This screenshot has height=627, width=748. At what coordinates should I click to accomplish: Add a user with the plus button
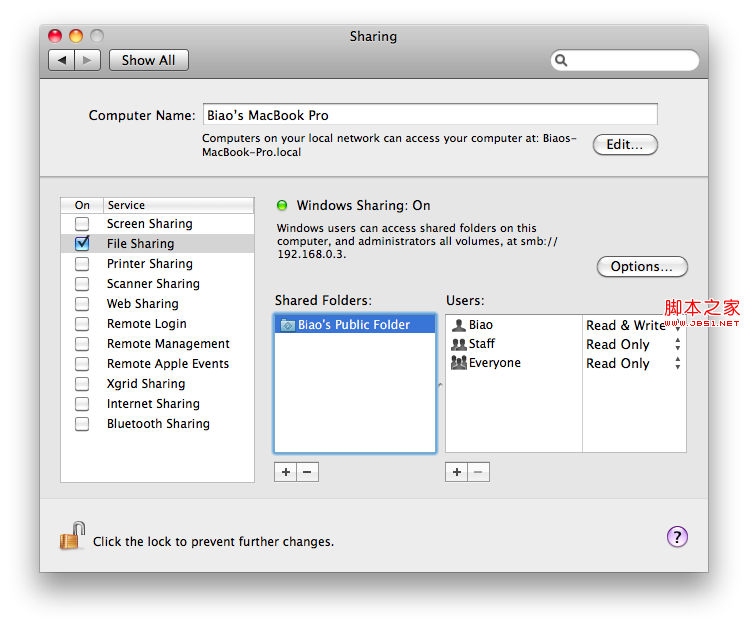pos(457,472)
